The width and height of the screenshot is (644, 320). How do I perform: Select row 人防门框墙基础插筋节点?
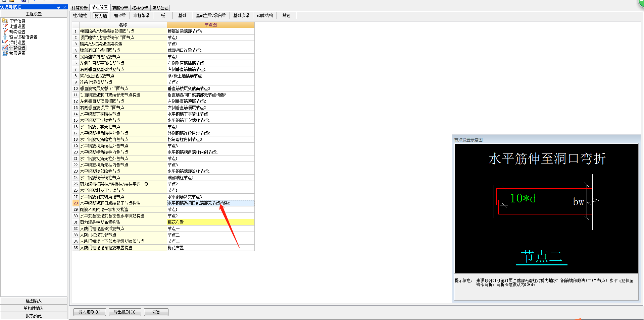[123, 229]
